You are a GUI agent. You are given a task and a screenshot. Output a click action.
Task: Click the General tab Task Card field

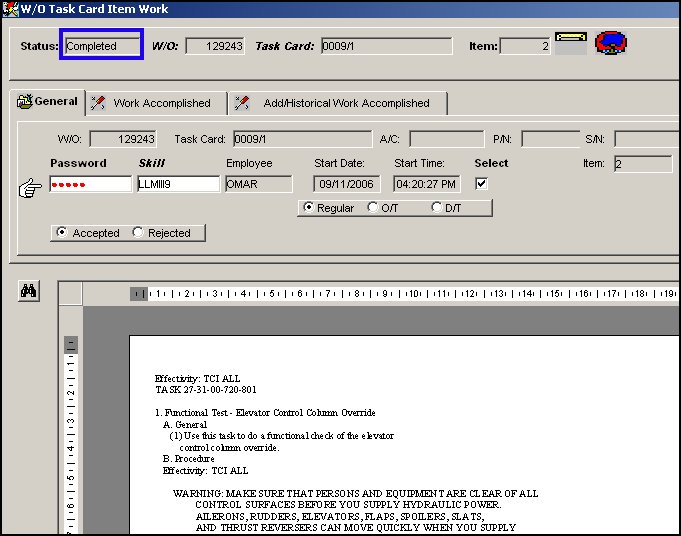[x=303, y=139]
